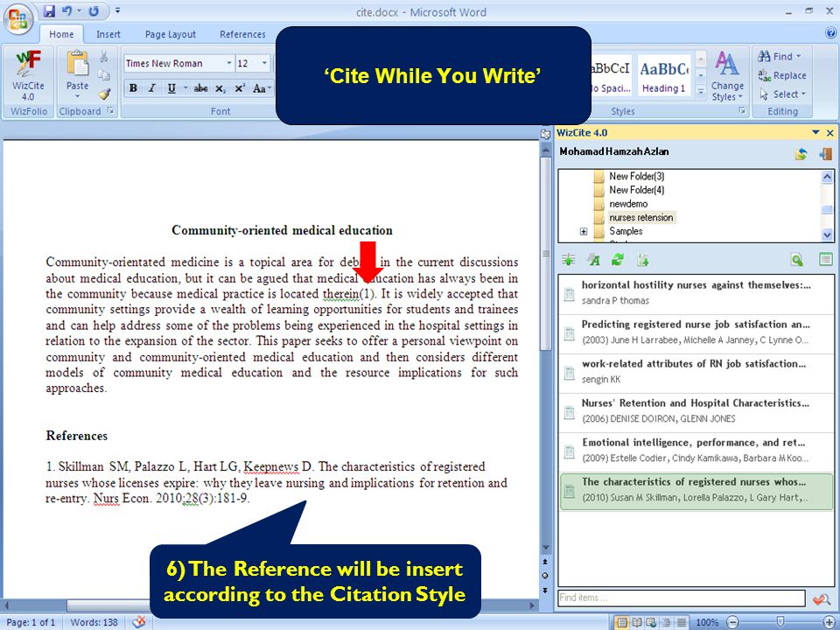
Task: Copy the selection using the Copy icon
Action: (x=104, y=75)
